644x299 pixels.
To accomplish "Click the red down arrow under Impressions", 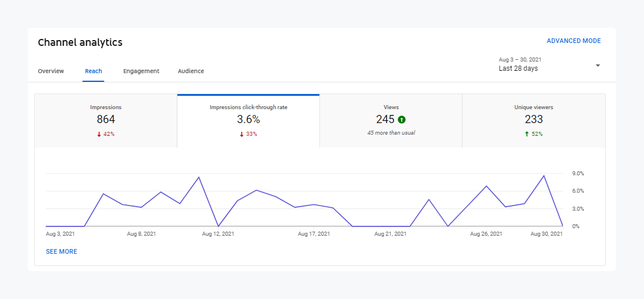I will [x=99, y=134].
